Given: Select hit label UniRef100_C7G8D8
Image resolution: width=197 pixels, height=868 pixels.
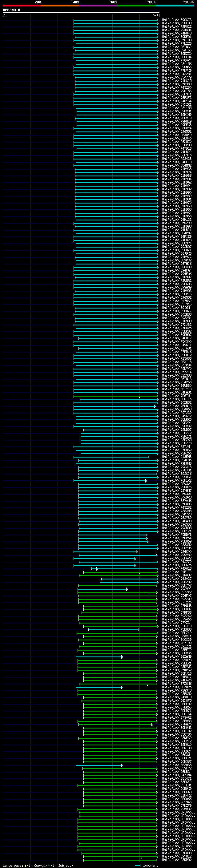Looking at the screenshot, I should tap(177, 853).
